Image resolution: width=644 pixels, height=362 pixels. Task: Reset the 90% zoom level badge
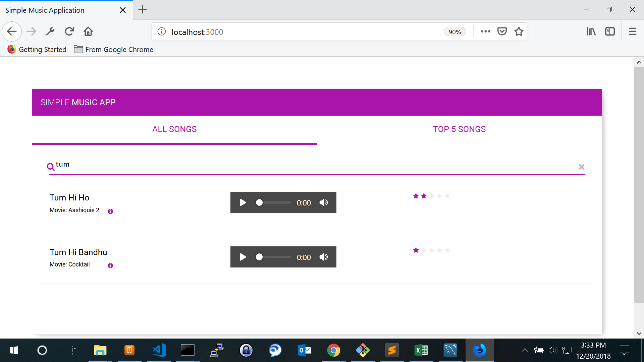coord(454,32)
